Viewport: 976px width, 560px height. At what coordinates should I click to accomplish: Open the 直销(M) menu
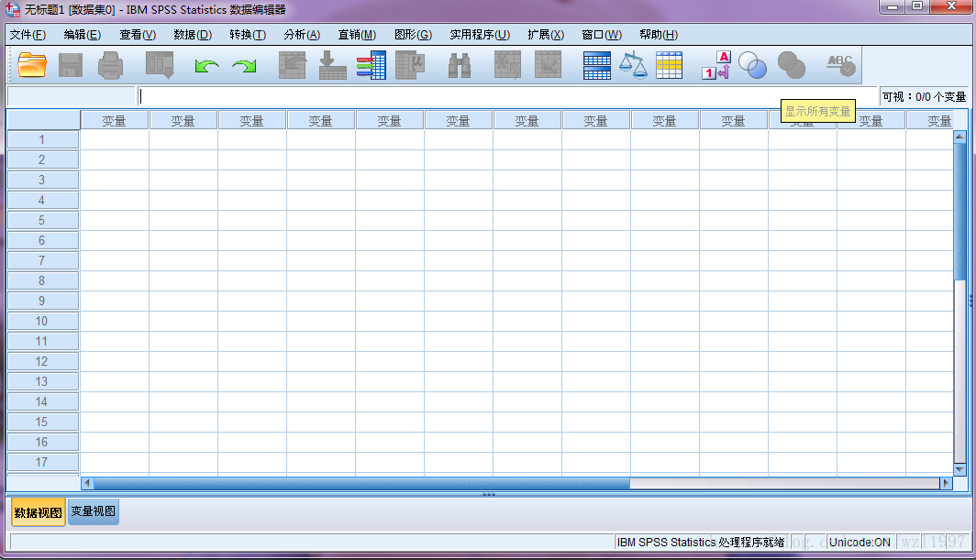(x=358, y=35)
